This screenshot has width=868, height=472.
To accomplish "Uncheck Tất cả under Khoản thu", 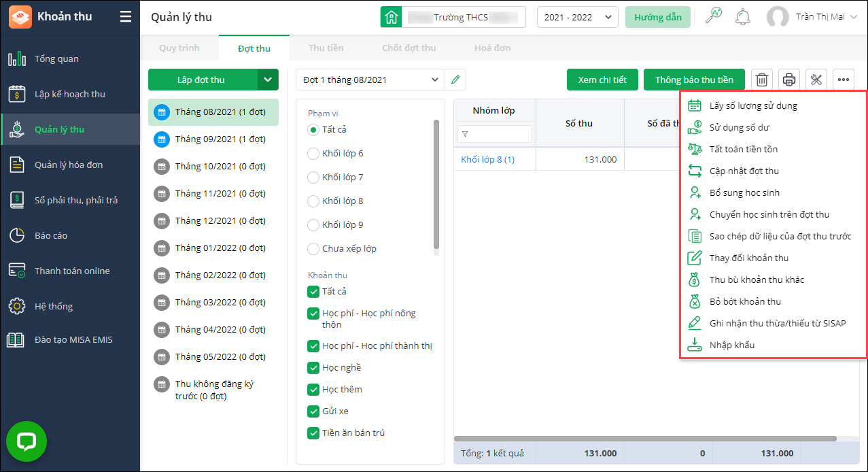I will click(313, 292).
